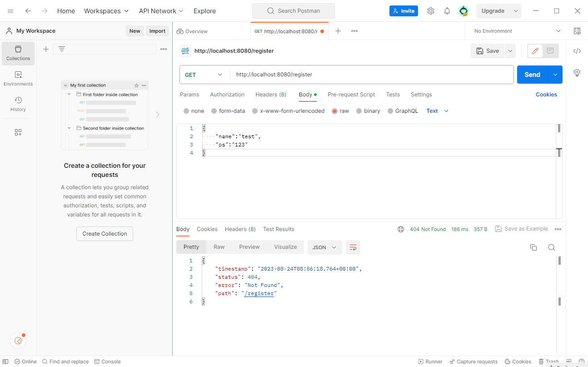The width and height of the screenshot is (588, 367).
Task: Click the Create Collection button
Action: (x=105, y=234)
